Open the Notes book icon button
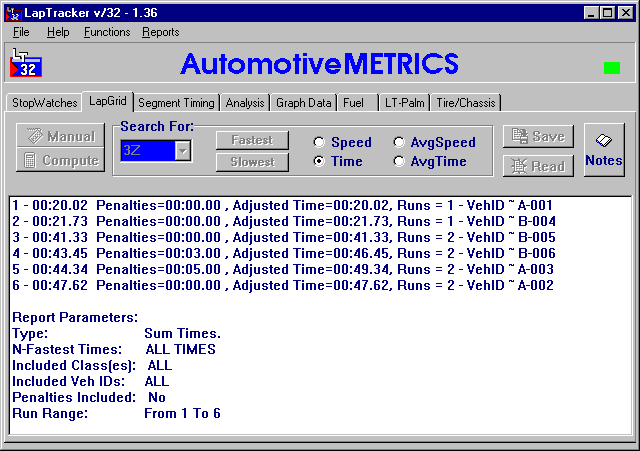Screen dimensions: 640x451 (604, 150)
